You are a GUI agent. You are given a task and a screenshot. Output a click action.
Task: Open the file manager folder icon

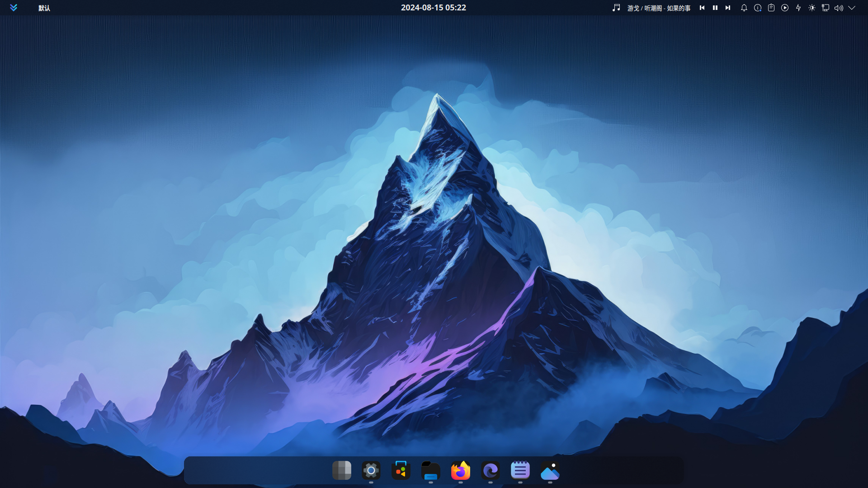(431, 470)
